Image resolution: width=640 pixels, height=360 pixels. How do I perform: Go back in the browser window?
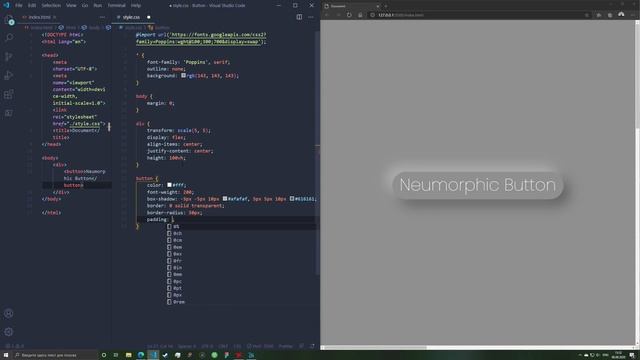point(327,15)
